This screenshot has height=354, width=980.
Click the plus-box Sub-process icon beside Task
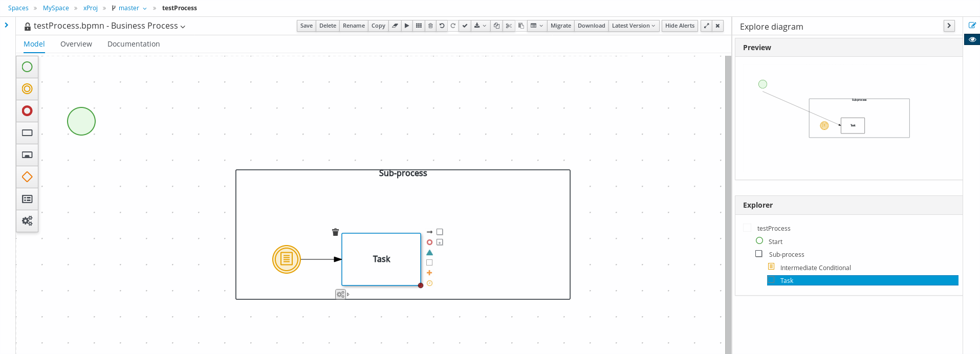tap(440, 242)
